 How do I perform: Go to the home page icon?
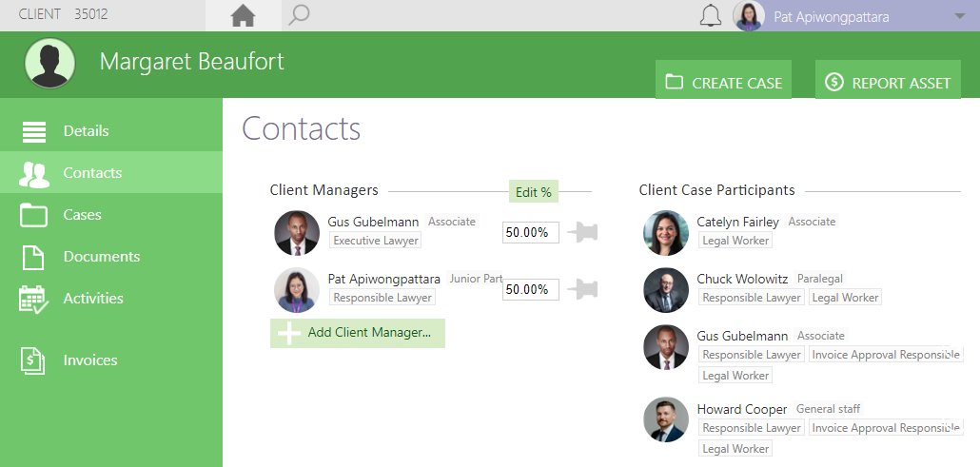point(244,15)
